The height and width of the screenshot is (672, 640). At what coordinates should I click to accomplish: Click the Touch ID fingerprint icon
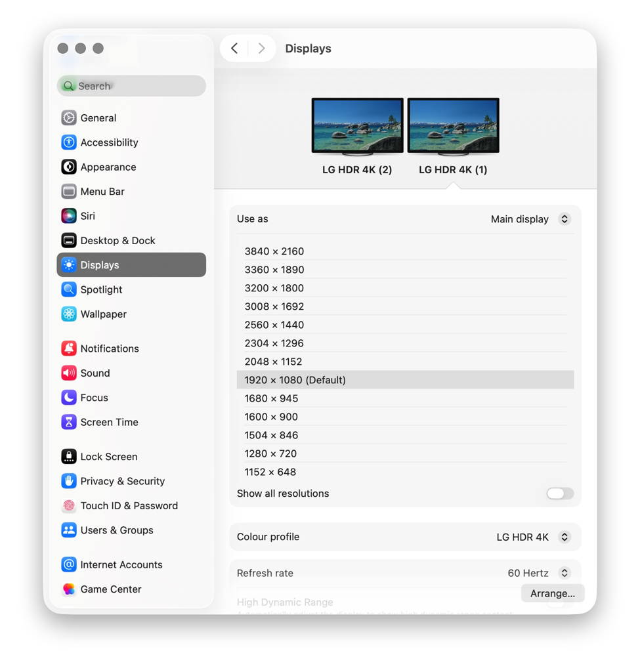pos(68,506)
